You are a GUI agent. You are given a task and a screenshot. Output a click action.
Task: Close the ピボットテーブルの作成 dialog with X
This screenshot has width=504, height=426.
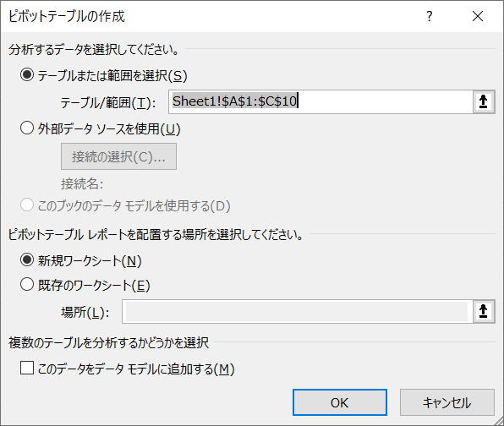click(x=478, y=16)
